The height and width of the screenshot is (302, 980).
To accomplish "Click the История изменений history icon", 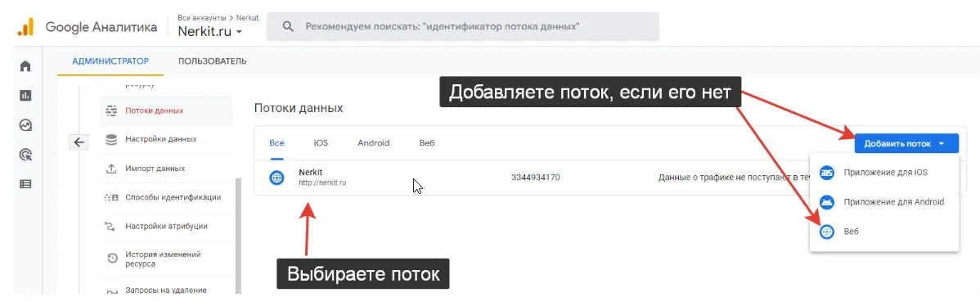I will pos(112,259).
